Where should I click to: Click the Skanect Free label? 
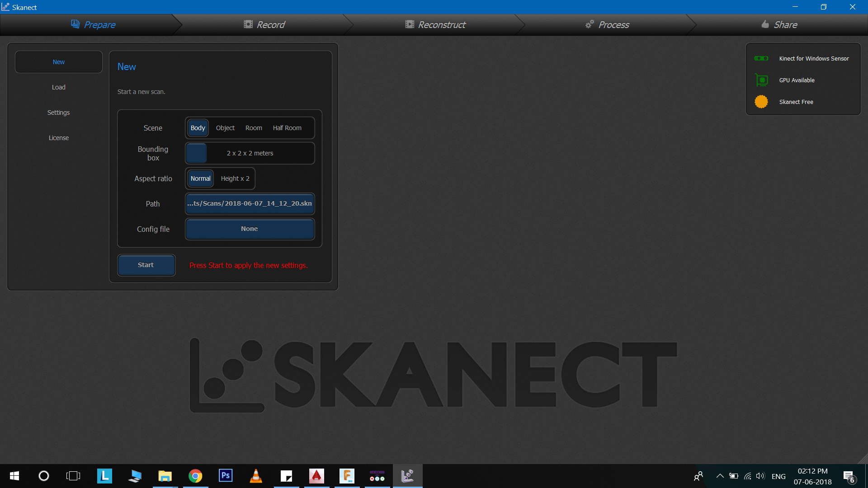pos(796,102)
